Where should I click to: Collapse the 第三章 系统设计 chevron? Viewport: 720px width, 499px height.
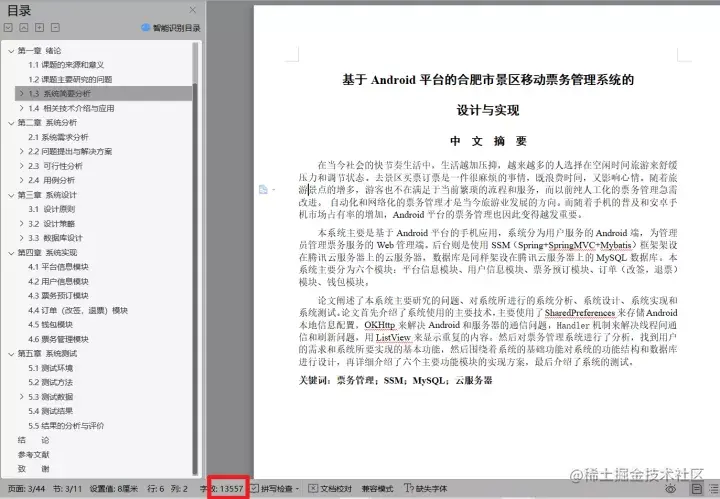11,195
